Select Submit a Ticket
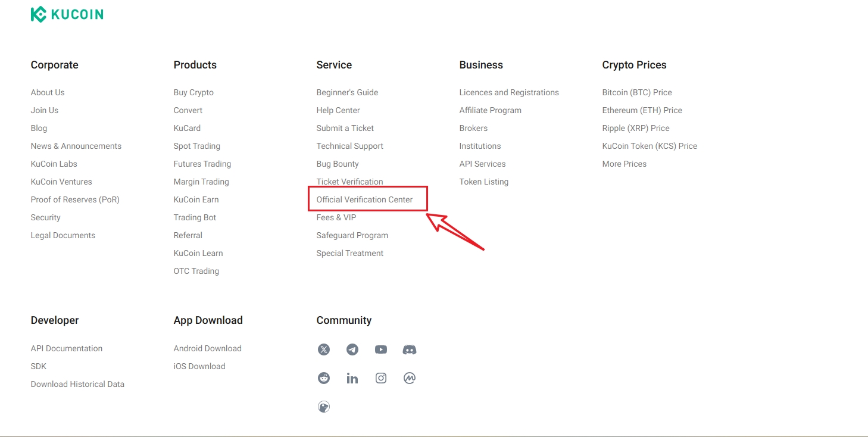Screen dimensions: 868x437 (345, 128)
